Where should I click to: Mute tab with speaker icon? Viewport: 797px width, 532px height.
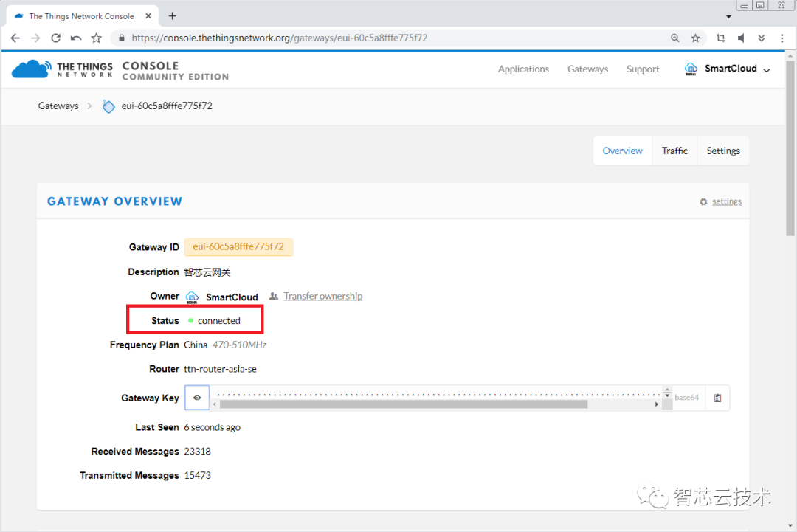741,38
